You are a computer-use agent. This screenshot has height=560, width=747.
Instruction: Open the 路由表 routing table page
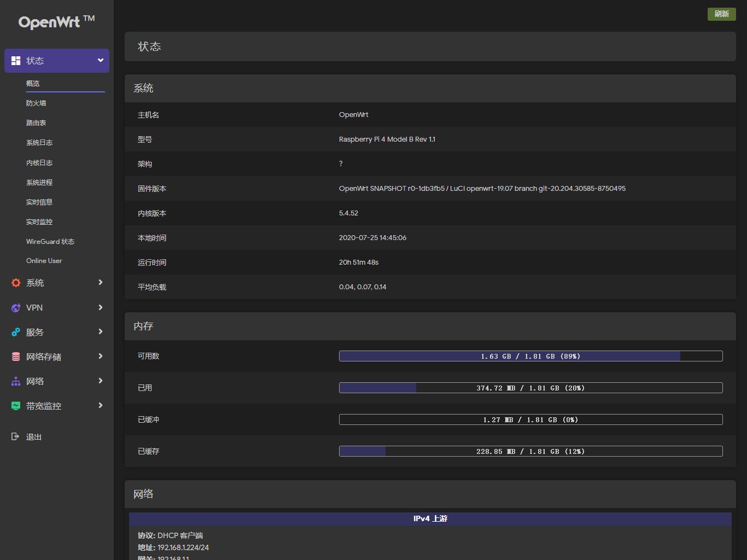[36, 122]
